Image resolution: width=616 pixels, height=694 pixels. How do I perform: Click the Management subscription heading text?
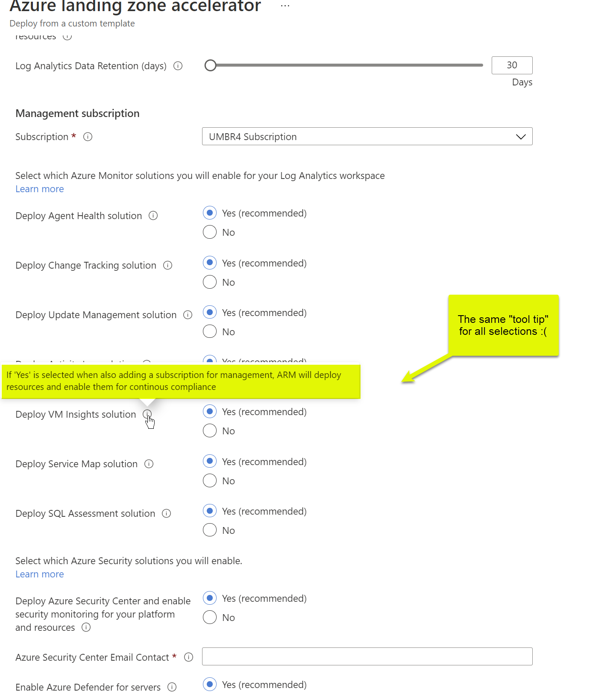(77, 113)
